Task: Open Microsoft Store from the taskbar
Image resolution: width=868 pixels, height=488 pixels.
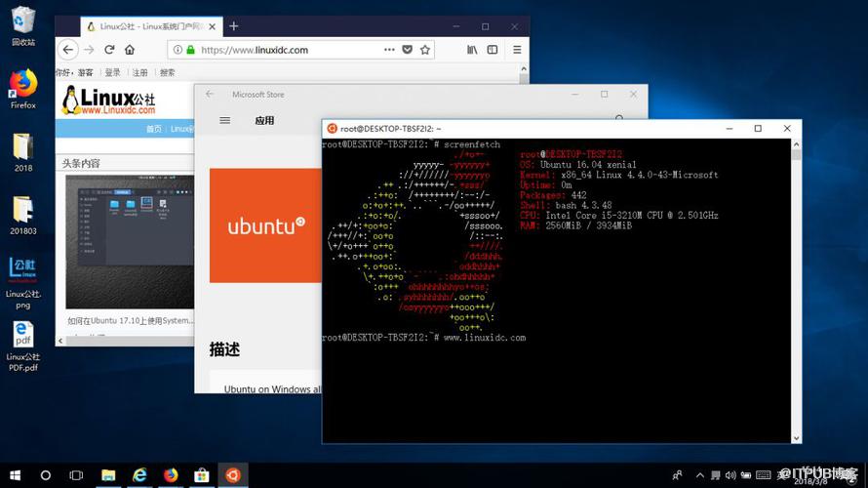Action: click(x=202, y=475)
